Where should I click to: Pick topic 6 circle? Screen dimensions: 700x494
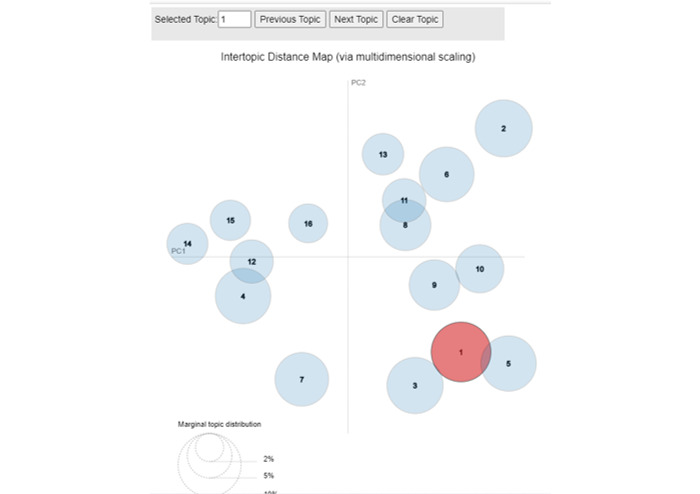coord(446,174)
